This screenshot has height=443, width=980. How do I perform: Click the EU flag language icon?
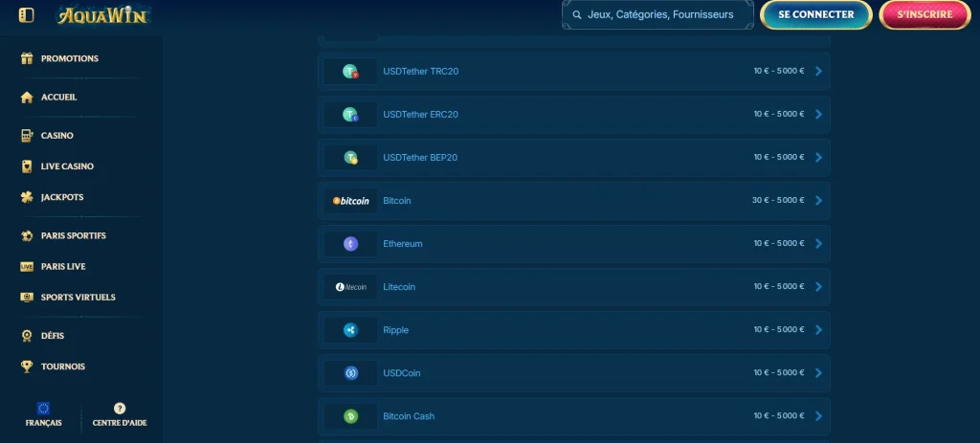[x=43, y=408]
